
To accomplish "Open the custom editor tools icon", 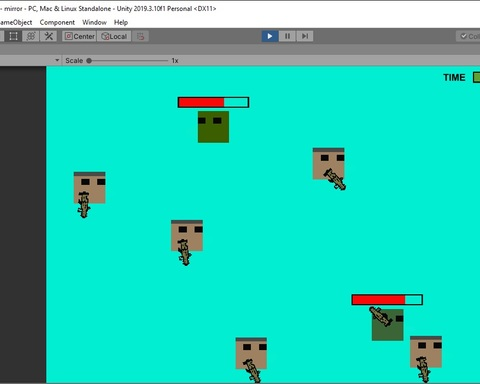I will pyautogui.click(x=49, y=36).
